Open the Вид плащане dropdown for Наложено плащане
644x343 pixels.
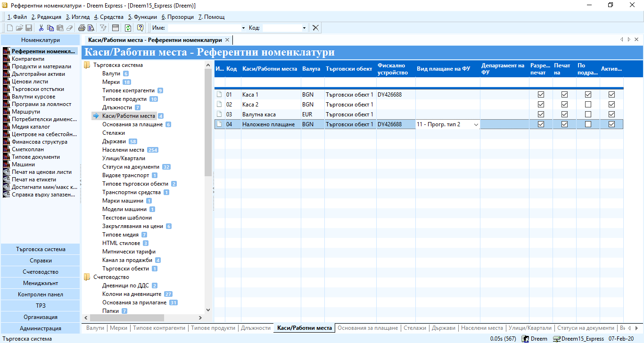tap(476, 124)
